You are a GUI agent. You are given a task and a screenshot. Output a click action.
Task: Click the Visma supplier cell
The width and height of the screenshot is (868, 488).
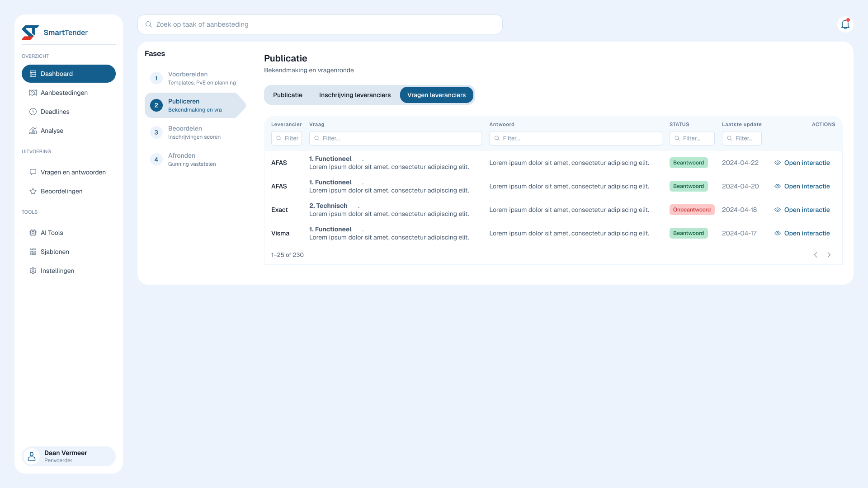(280, 233)
